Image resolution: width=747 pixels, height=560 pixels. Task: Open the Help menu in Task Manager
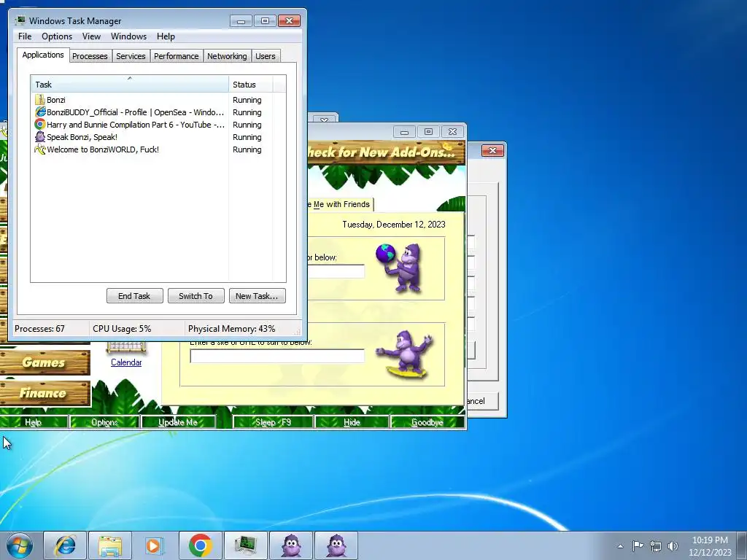tap(166, 36)
